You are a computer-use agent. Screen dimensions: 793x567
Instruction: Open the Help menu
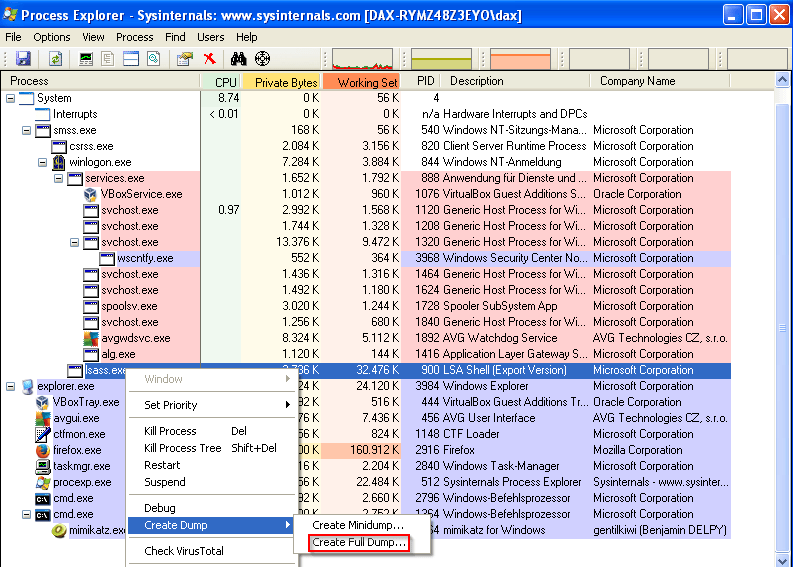(x=247, y=37)
